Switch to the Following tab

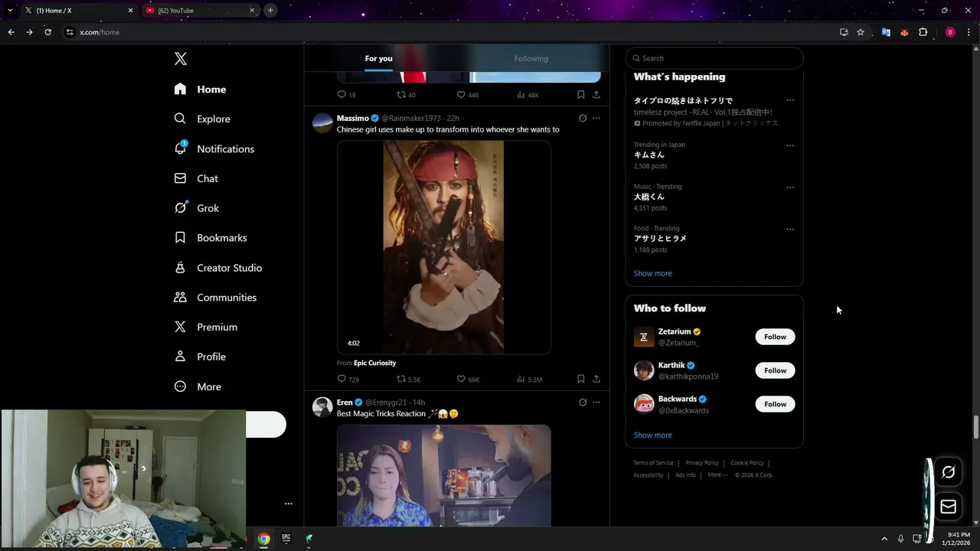(531, 58)
